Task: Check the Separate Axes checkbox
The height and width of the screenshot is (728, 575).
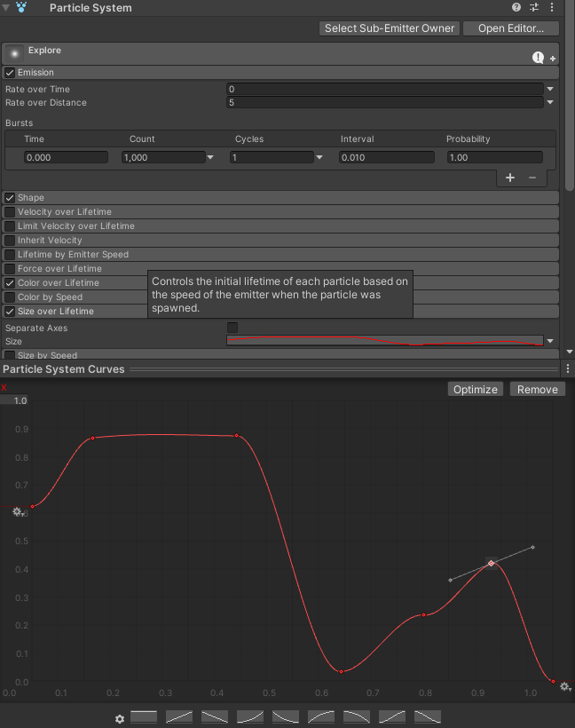Action: click(x=232, y=328)
